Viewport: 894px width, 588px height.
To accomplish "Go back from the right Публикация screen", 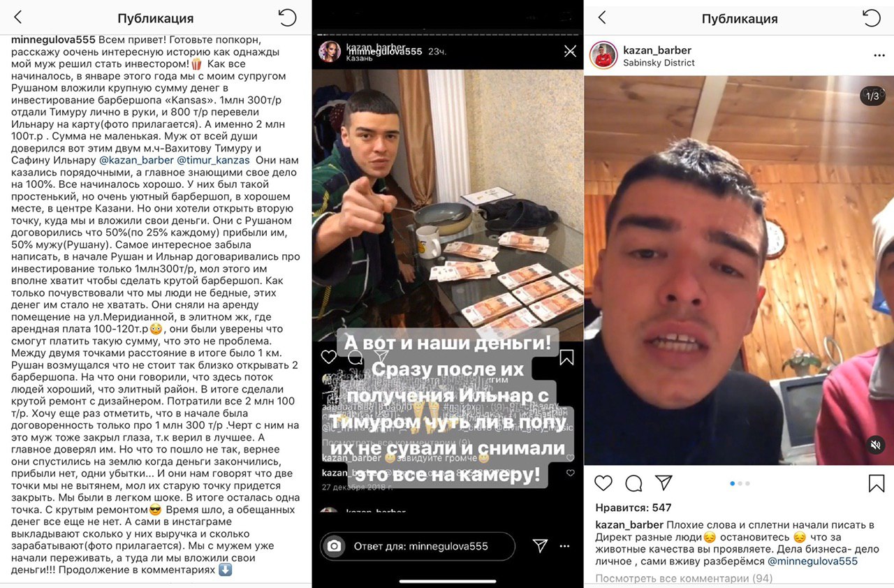I will [x=602, y=17].
